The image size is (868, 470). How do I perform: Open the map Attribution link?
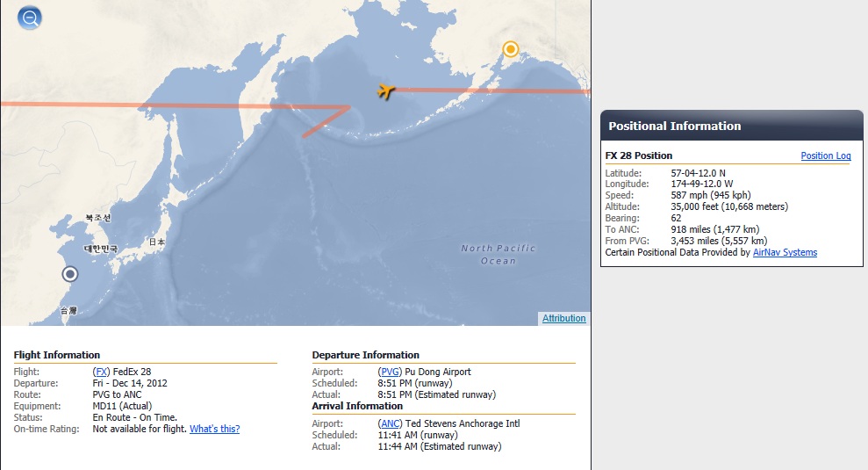pos(563,318)
